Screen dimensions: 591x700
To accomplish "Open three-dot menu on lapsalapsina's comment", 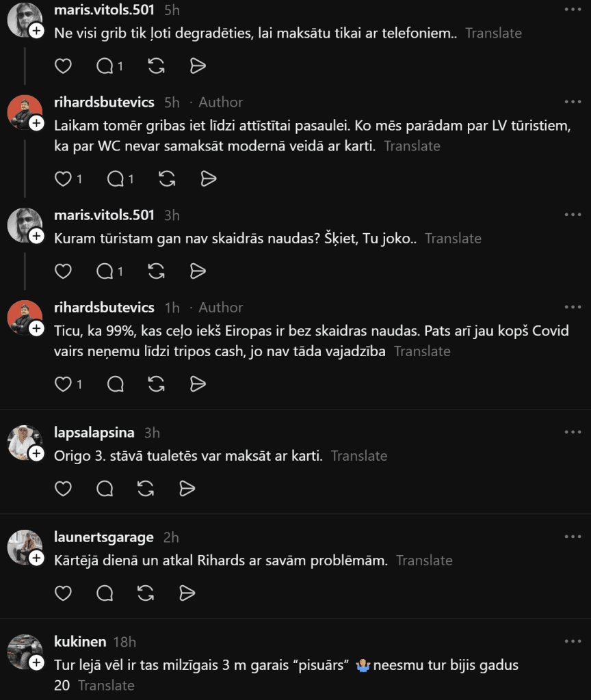I will 573,432.
